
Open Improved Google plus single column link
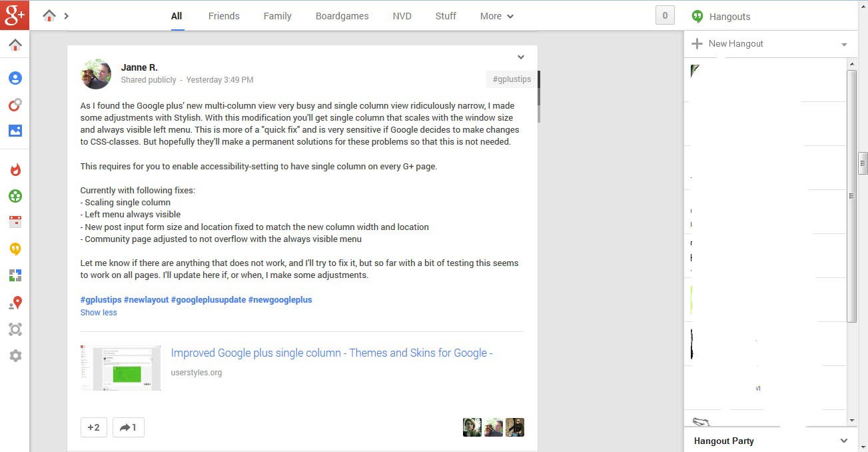(332, 353)
